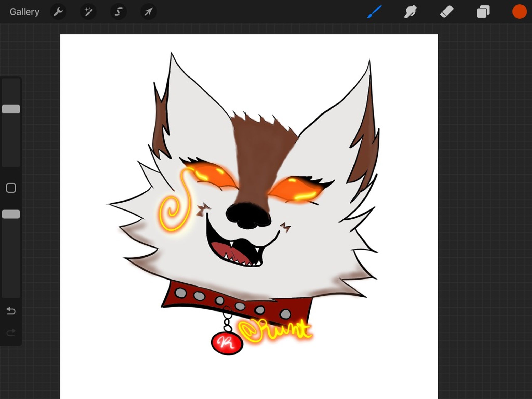The width and height of the screenshot is (532, 399).
Task: Open the Layers panel icon
Action: point(483,12)
